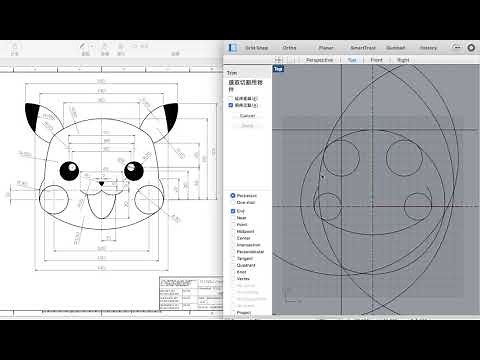Image resolution: width=480 pixels, height=360 pixels.
Task: Open the round right-sidebar icon in Rhino toolbar
Action: (x=471, y=48)
